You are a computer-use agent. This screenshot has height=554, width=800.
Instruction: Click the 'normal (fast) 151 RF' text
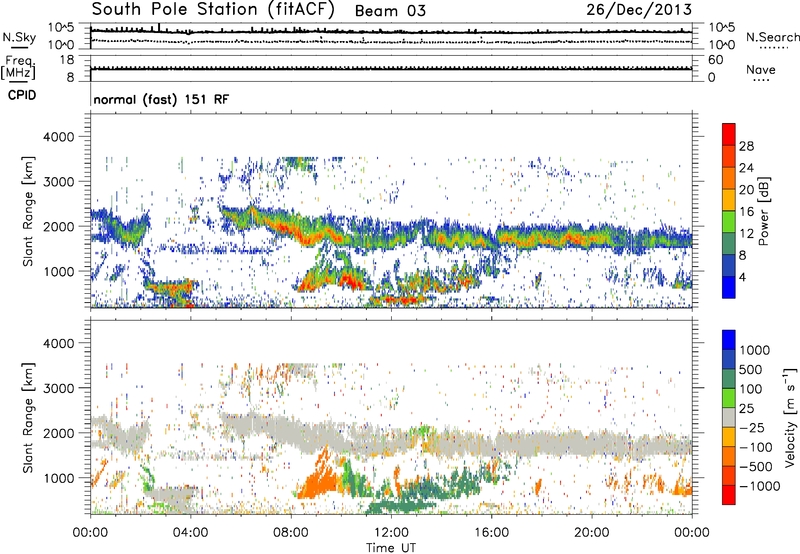pos(161,99)
